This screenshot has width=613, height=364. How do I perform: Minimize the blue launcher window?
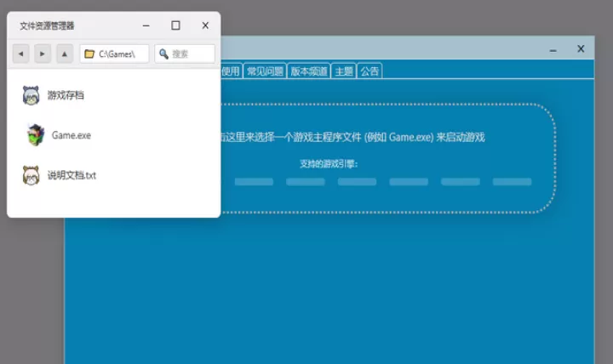(553, 49)
